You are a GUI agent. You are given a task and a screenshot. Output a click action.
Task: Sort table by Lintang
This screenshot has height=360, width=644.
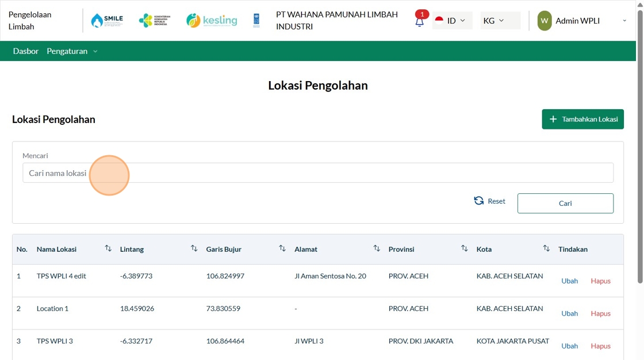click(194, 248)
